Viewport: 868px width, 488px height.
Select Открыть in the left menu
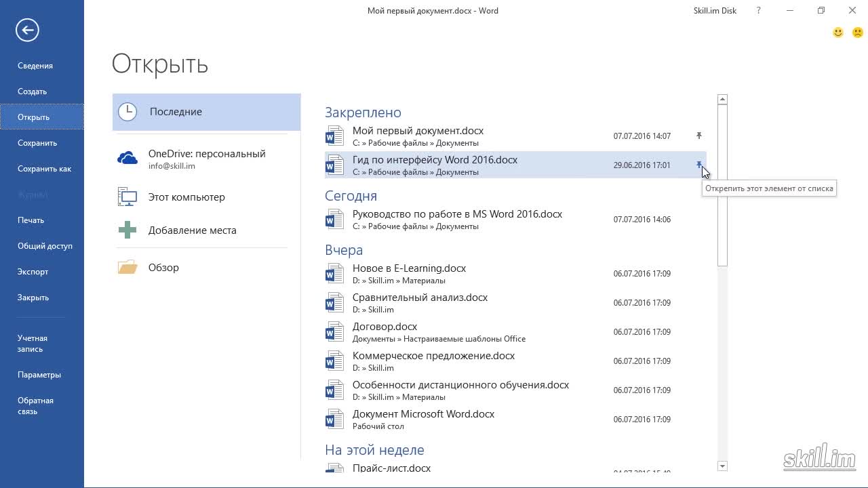42,117
